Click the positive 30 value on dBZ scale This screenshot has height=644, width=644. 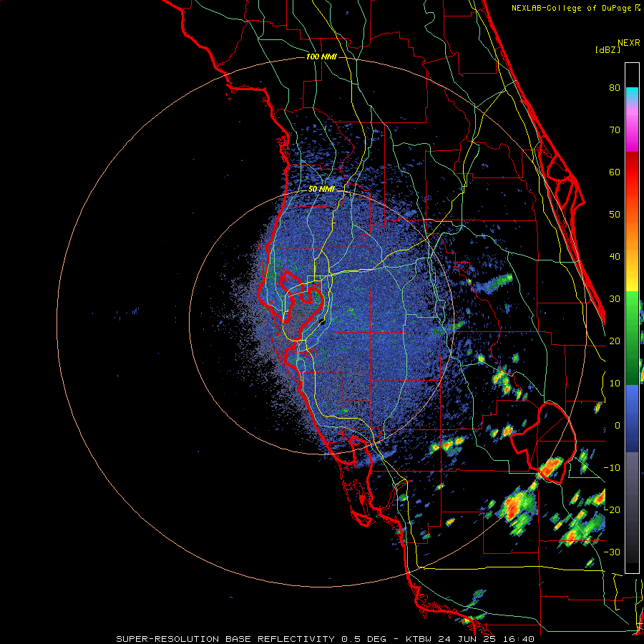615,299
